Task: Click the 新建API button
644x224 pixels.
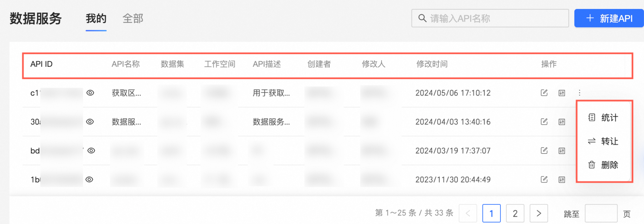Action: tap(609, 18)
